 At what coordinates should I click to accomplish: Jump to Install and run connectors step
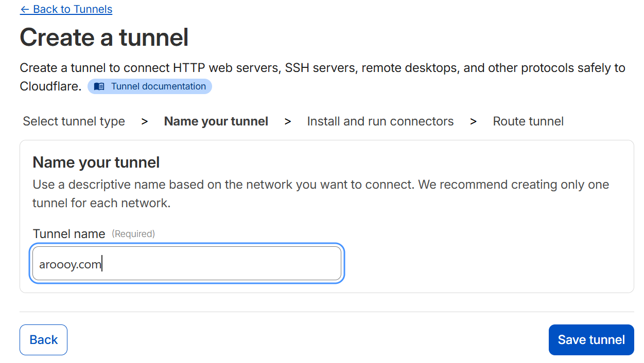[380, 121]
